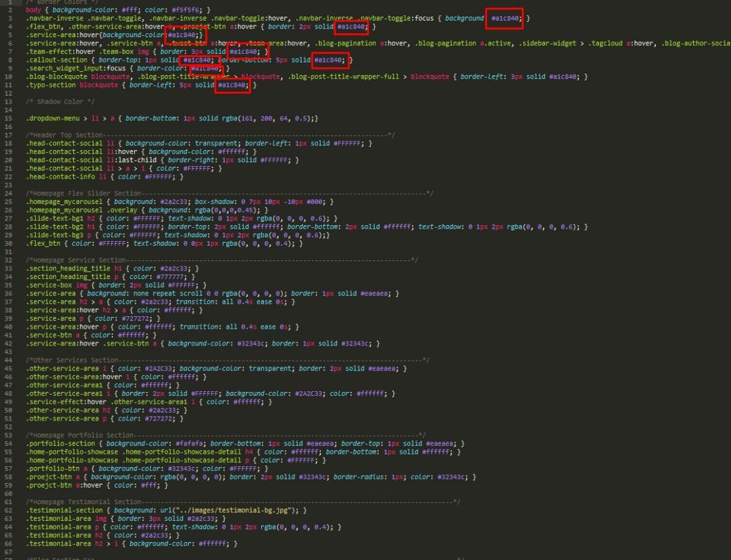Click the "/* Shadow Color */" comment
This screenshot has height=560, width=731.
coord(60,102)
